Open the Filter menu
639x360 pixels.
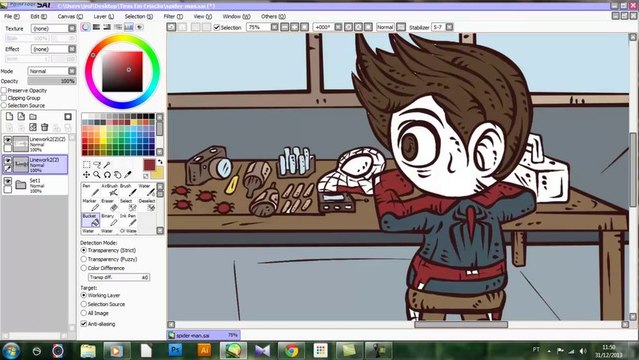coord(173,16)
